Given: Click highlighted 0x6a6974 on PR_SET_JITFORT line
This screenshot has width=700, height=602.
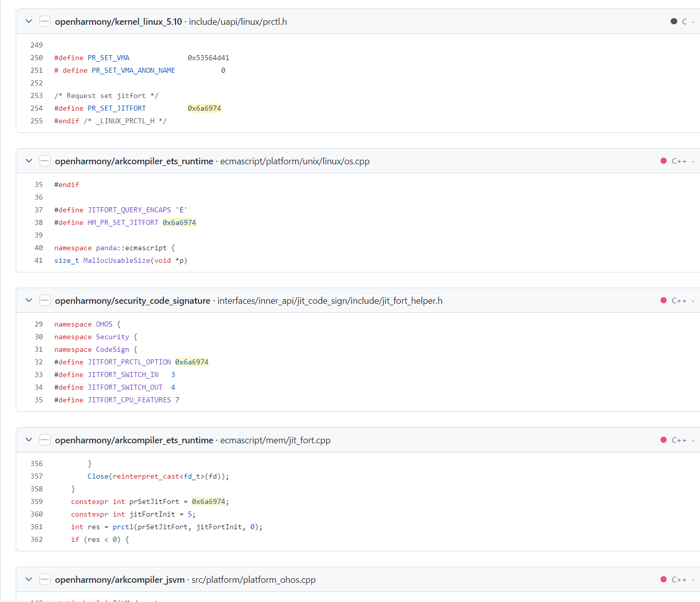Looking at the screenshot, I should 204,108.
